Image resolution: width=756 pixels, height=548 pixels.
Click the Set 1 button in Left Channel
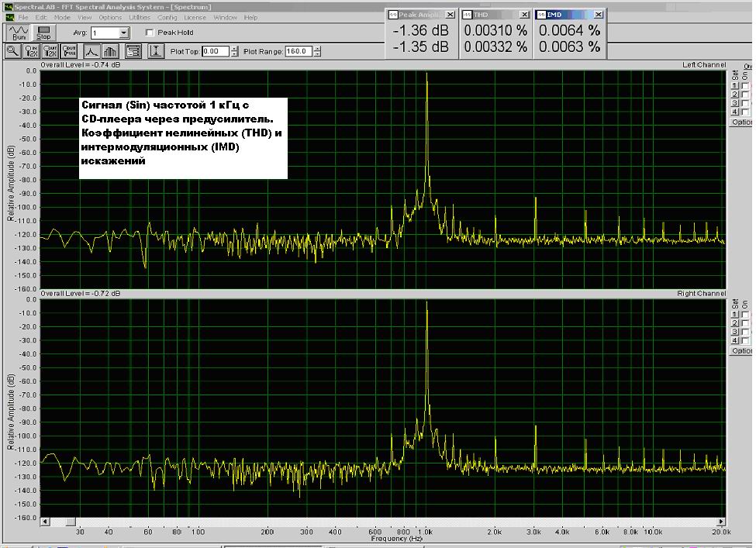(735, 85)
